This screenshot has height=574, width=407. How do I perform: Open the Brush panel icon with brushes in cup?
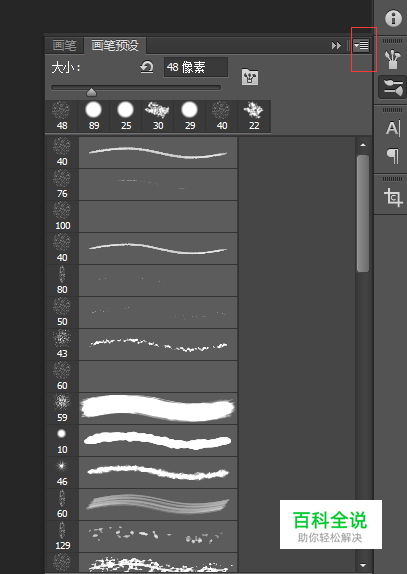click(393, 59)
